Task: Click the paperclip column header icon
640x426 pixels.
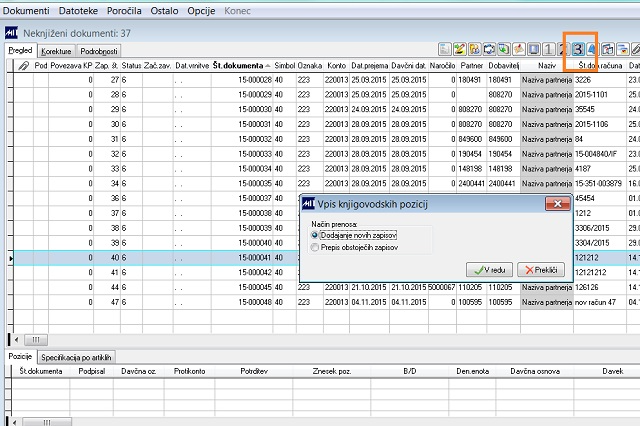Action: click(x=24, y=65)
